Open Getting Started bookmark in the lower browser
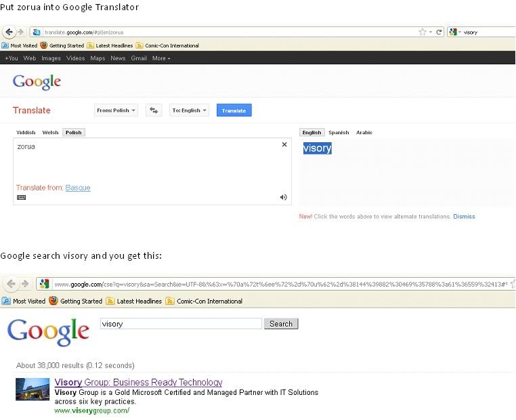Screen dimensions: 516x420 [75, 301]
